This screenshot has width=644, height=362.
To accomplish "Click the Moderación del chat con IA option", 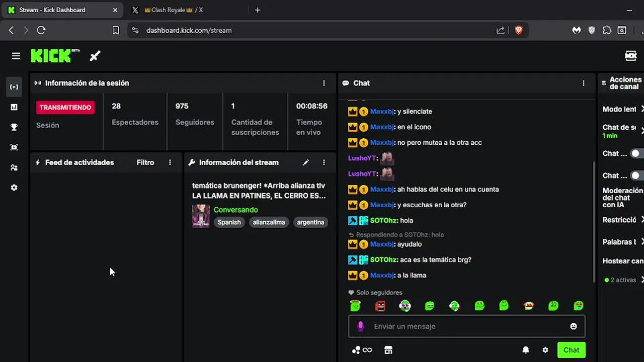I will 622,198.
